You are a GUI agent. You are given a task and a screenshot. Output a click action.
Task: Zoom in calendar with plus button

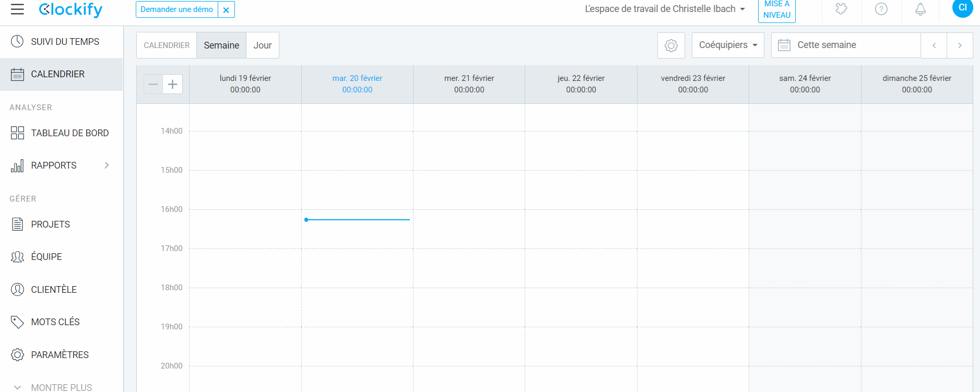[x=173, y=84]
